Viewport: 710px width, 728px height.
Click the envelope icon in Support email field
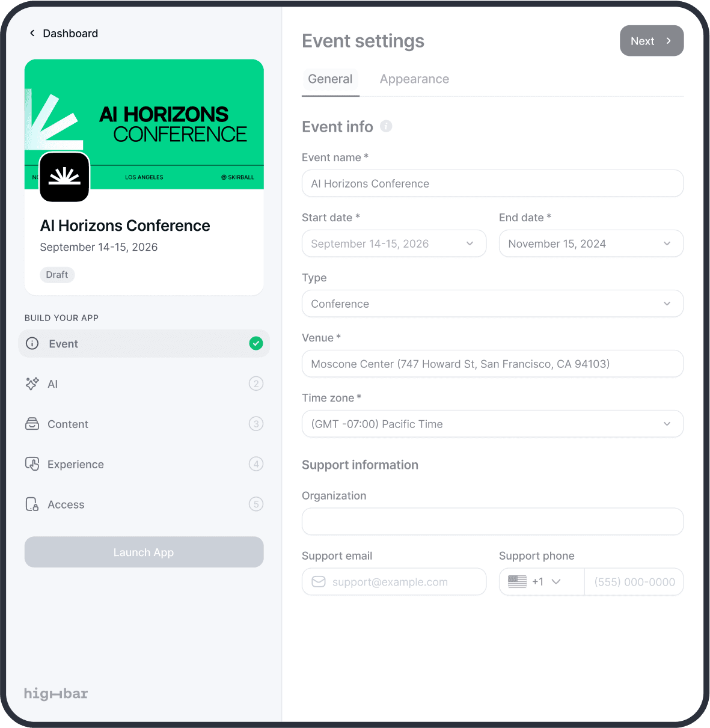click(x=318, y=581)
